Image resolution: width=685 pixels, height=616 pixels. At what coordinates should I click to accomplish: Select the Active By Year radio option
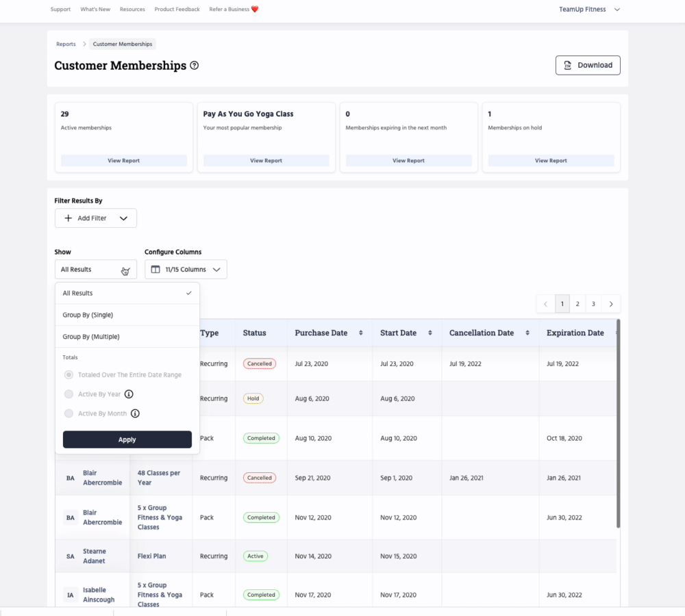coord(68,394)
